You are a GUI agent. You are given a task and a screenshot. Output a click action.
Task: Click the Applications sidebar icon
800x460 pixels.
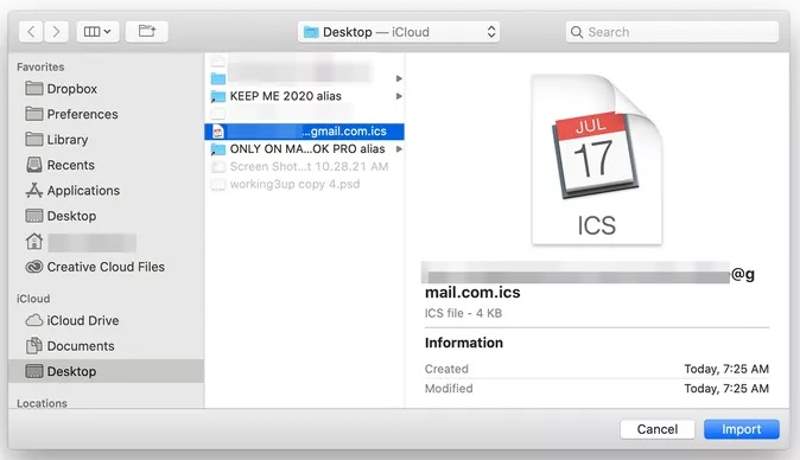tap(34, 190)
